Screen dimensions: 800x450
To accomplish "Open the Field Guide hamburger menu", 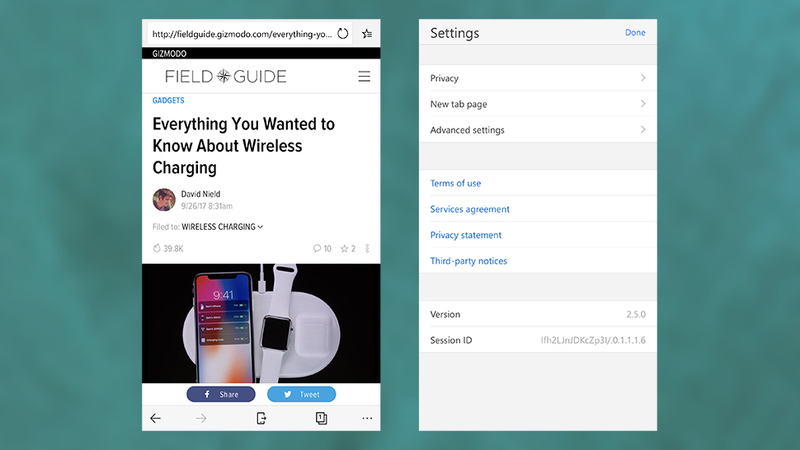I will [x=364, y=77].
